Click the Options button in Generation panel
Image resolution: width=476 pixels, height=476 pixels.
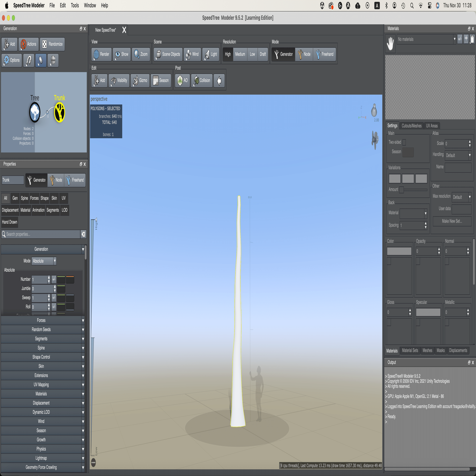pos(12,60)
